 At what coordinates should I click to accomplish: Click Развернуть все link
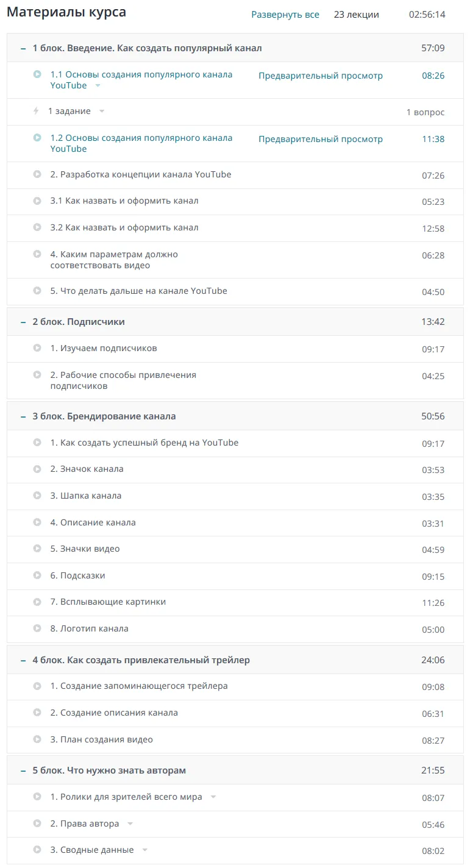point(285,15)
